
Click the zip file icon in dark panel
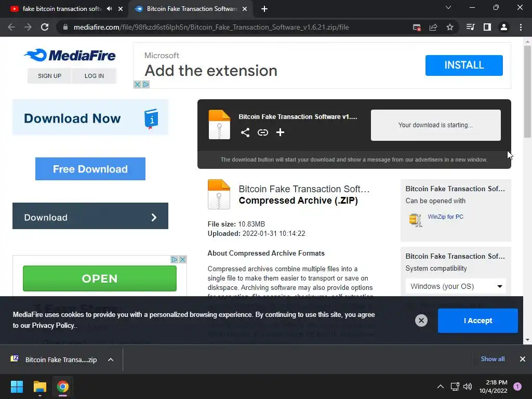(x=219, y=125)
